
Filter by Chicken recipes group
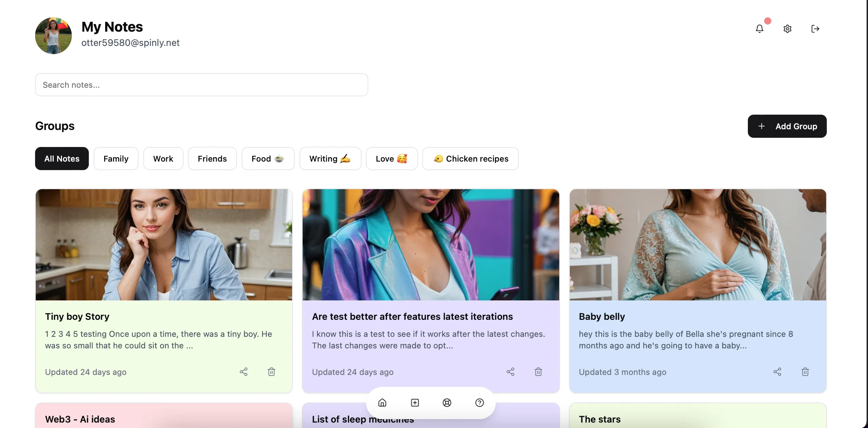click(x=470, y=159)
